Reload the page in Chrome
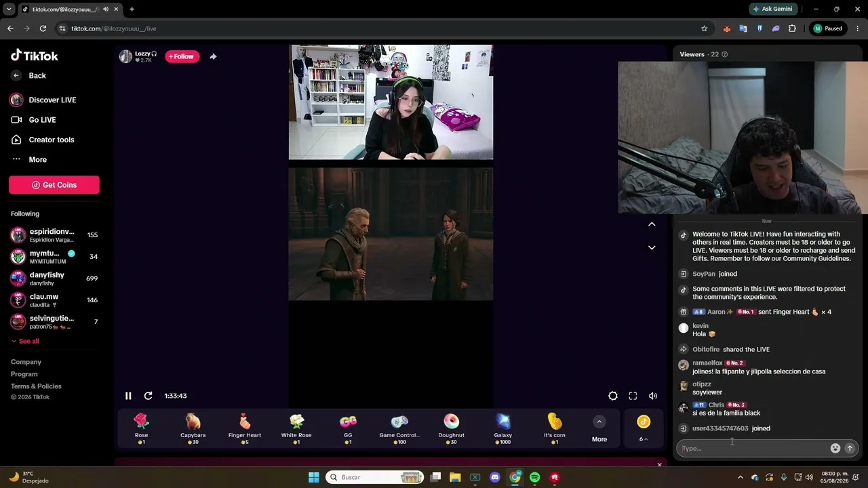Viewport: 868px width, 488px height. click(43, 28)
